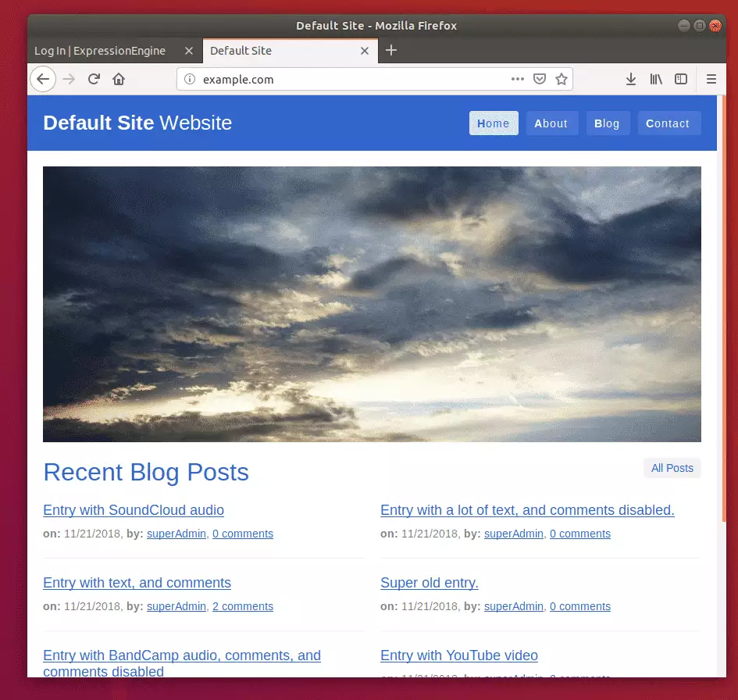
Task: Click 0 comments under lot of text entry
Action: tap(580, 534)
